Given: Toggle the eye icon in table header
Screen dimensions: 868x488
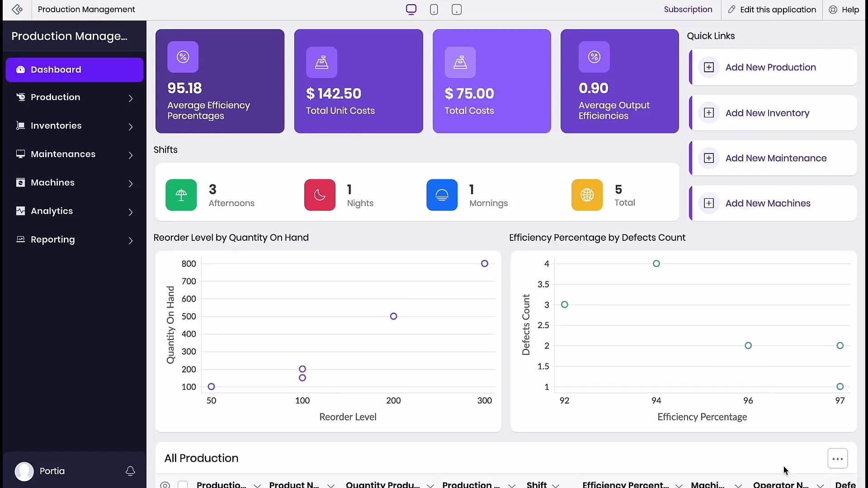Looking at the screenshot, I should [165, 485].
